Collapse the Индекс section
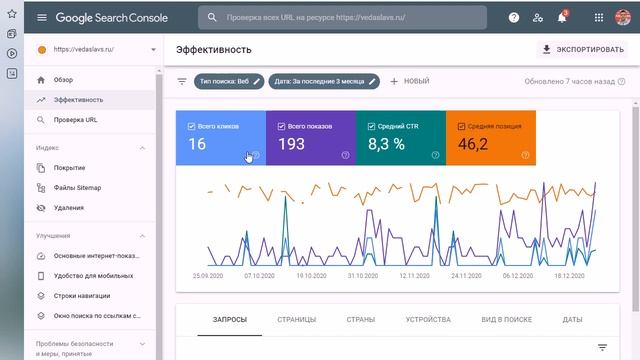640x360 pixels. point(142,148)
